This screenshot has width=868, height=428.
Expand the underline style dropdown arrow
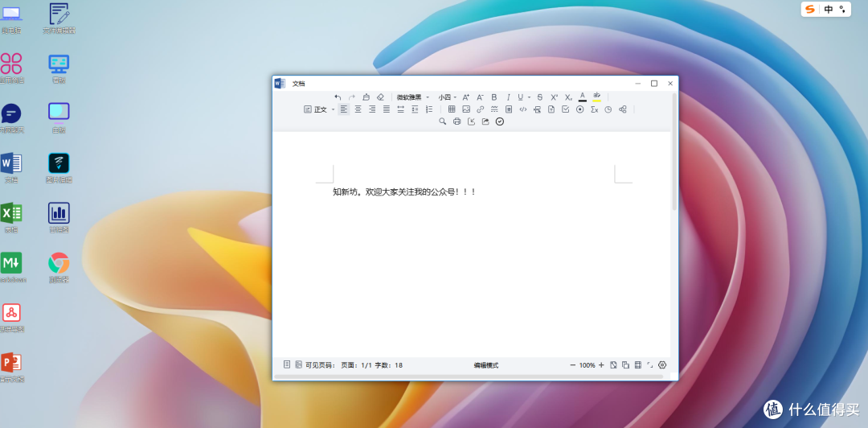[x=529, y=97]
